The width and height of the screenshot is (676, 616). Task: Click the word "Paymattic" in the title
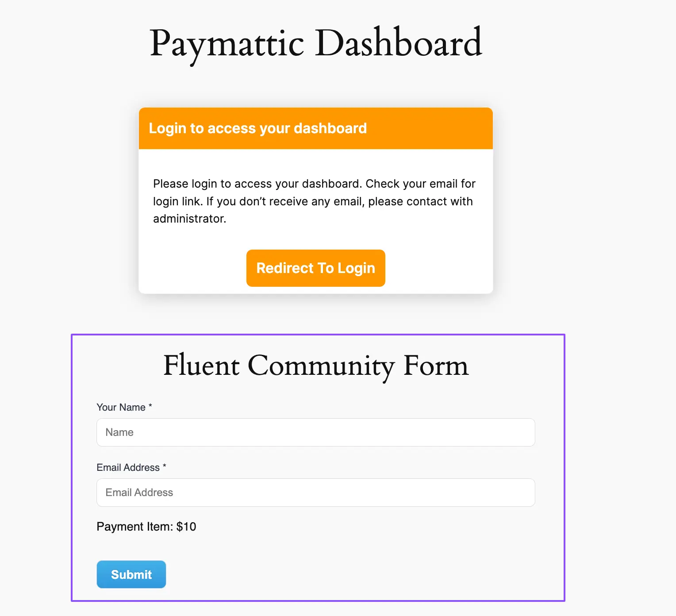227,43
